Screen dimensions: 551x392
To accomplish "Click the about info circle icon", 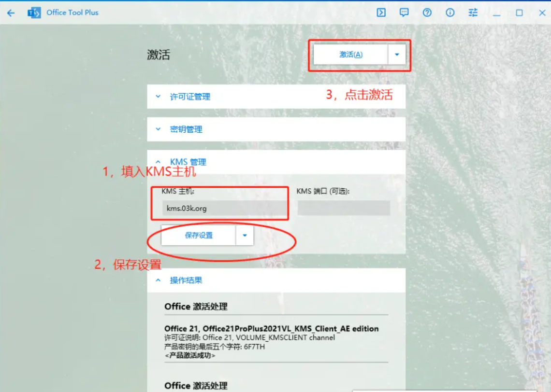I will (450, 13).
